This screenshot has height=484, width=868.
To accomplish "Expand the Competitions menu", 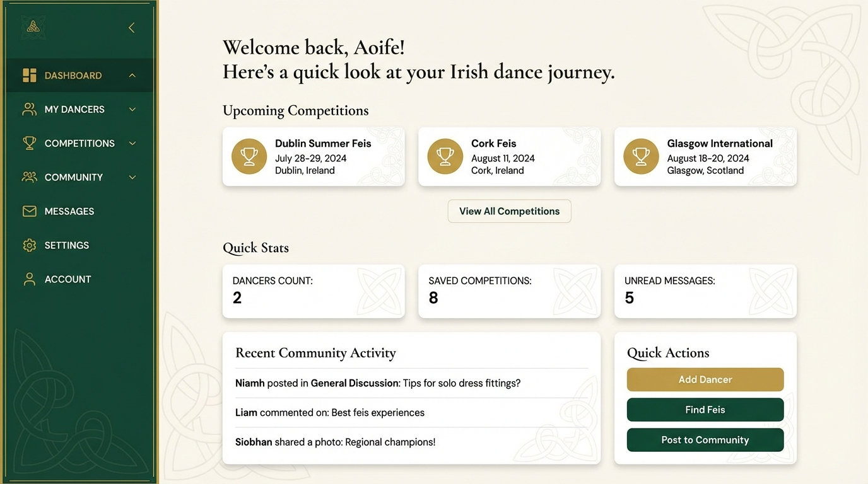I will pos(132,143).
